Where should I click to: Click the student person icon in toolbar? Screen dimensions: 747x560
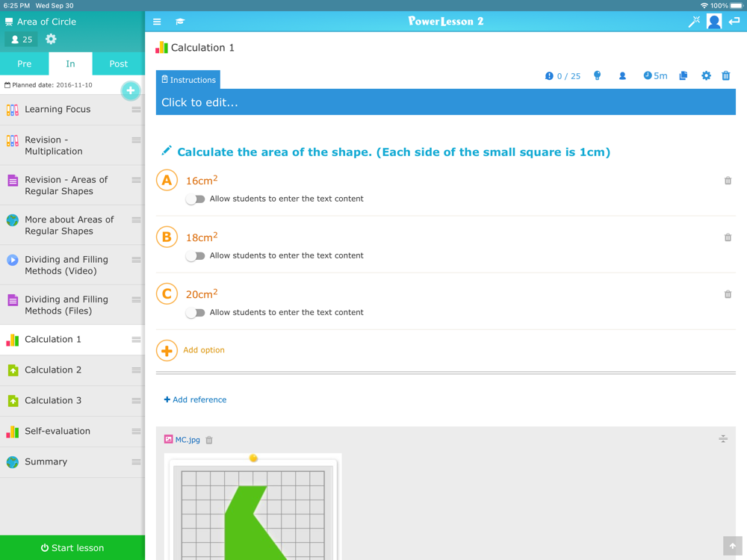[622, 75]
